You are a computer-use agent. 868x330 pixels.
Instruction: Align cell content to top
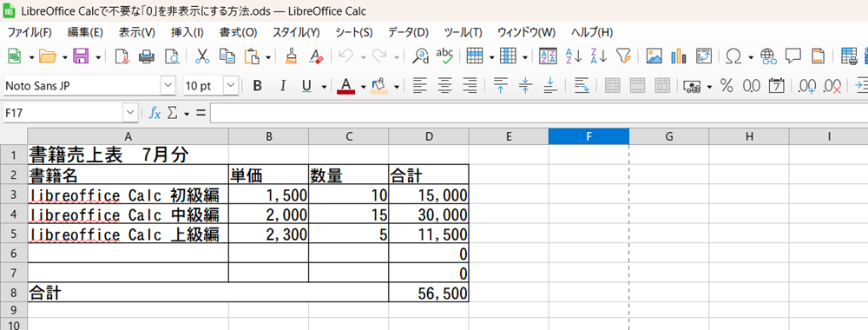tap(501, 86)
